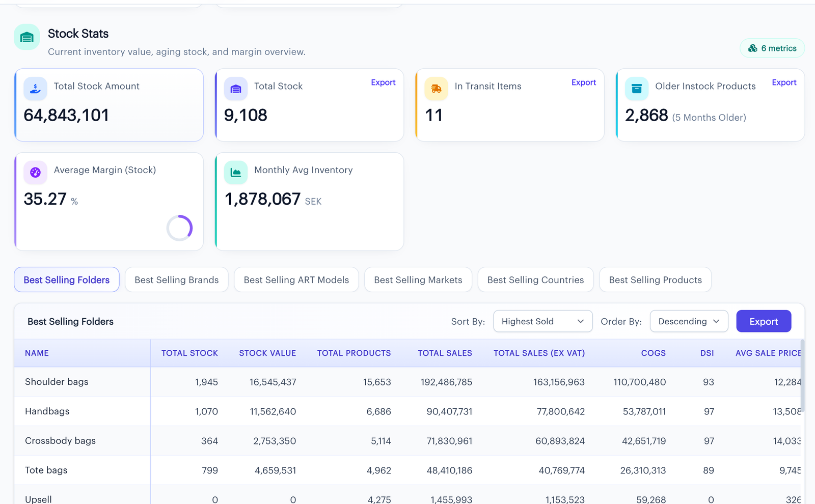
Task: Click the Total Stock Amount hand-coin icon
Action: [35, 89]
